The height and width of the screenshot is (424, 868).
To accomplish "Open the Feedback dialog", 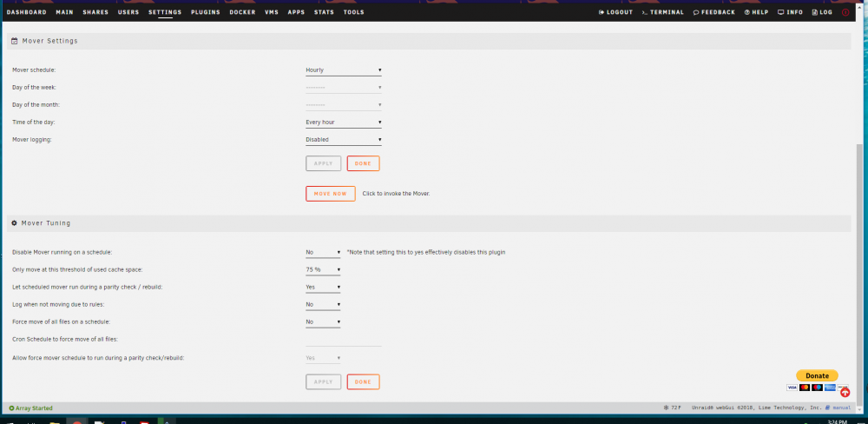I will [714, 12].
